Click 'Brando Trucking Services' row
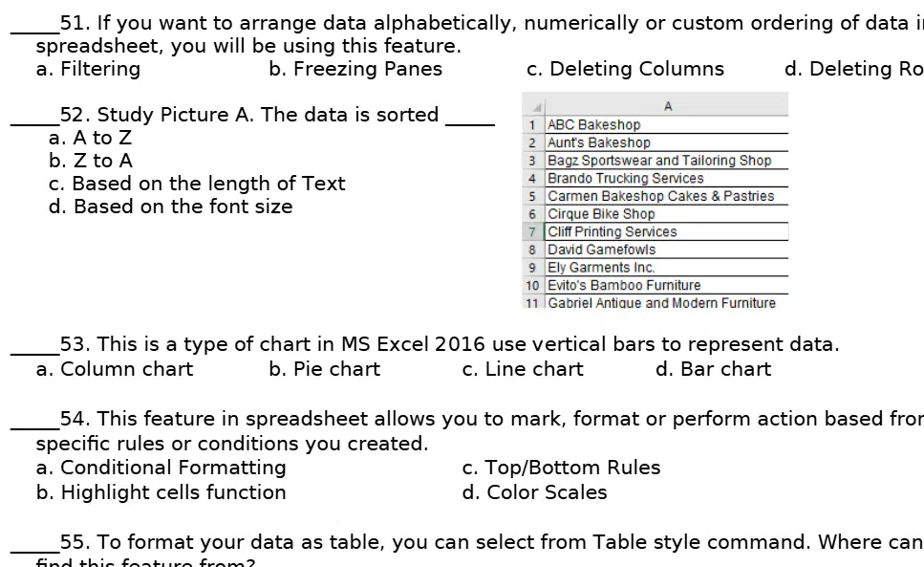 click(667, 178)
